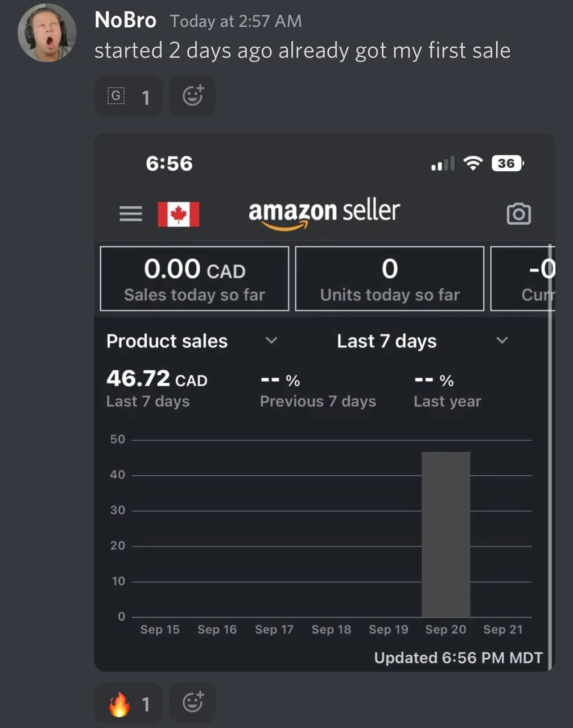
Task: Toggle the G emoji reaction
Action: (x=129, y=97)
